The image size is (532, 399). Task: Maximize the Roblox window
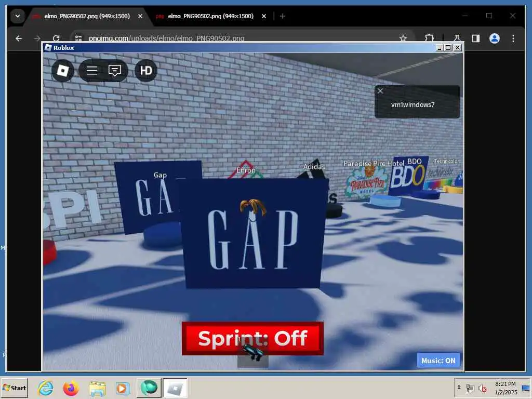[448, 48]
